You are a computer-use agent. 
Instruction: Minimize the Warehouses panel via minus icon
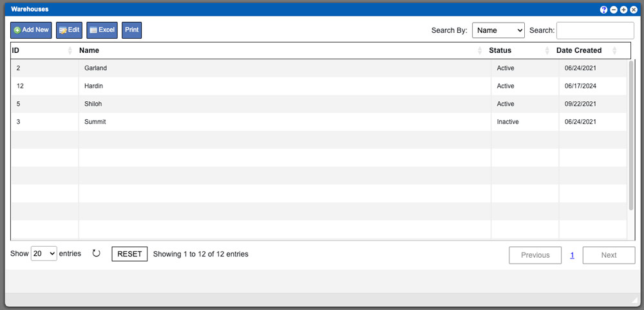coord(614,10)
